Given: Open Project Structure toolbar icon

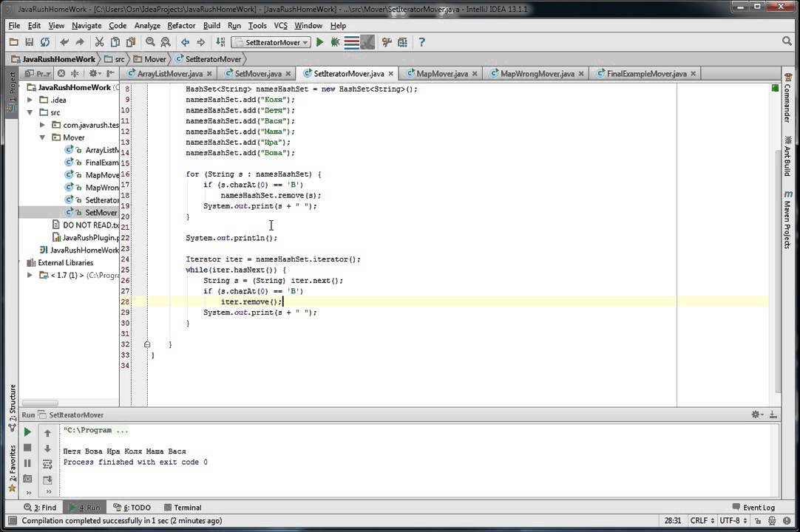Looking at the screenshot, I should (x=402, y=42).
